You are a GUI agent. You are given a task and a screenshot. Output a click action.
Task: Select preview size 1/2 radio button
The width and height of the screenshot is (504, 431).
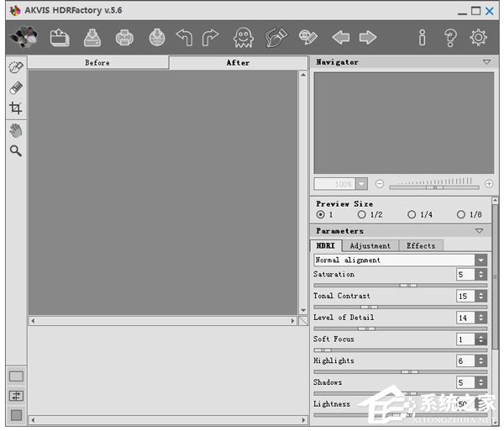[x=362, y=215]
